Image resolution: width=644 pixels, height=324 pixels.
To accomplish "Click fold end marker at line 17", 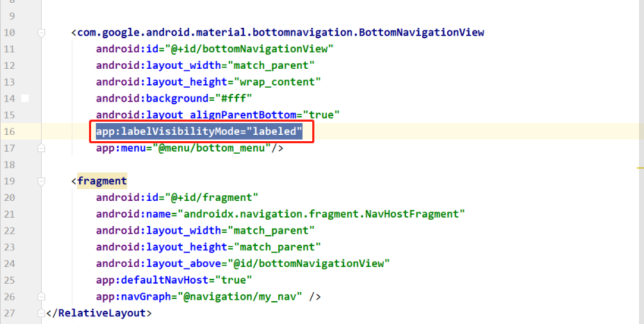I will tap(41, 148).
